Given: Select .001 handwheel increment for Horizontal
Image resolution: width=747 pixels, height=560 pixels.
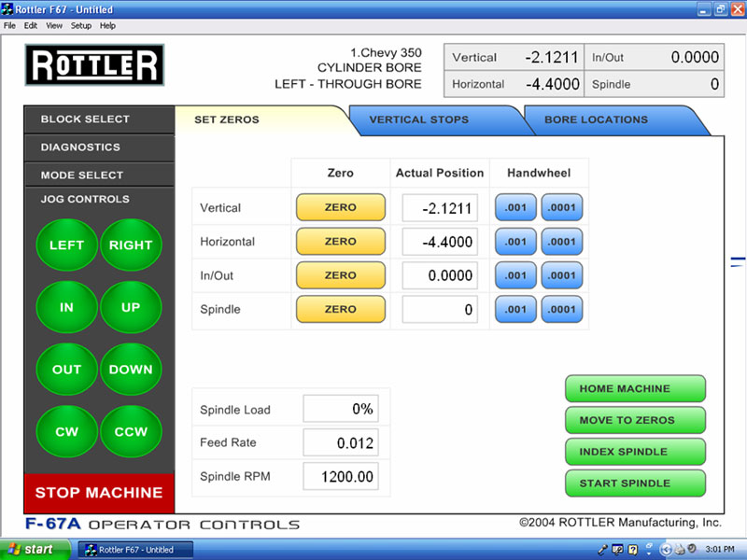Looking at the screenshot, I should click(515, 242).
